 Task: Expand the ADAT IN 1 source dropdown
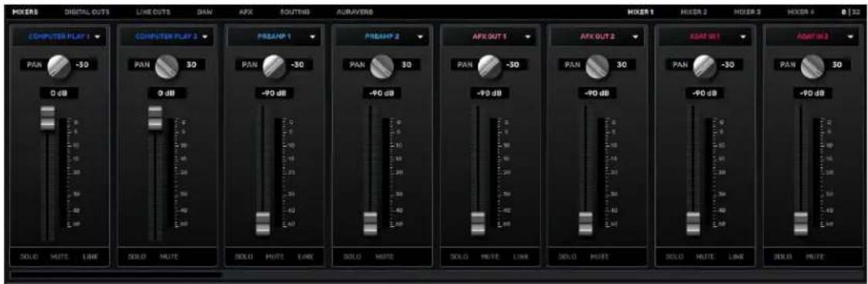click(x=704, y=36)
